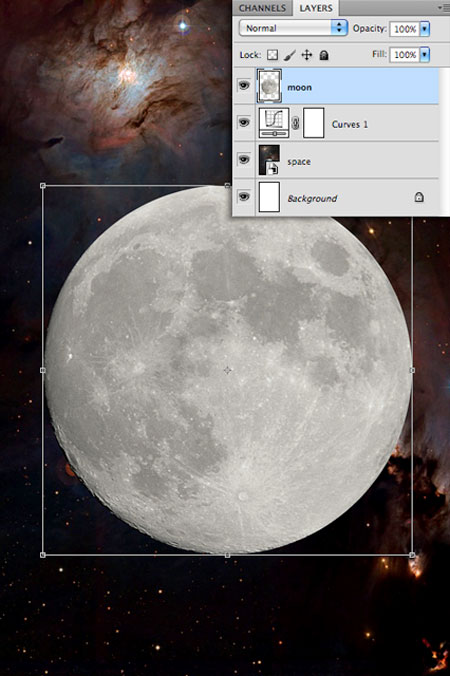The width and height of the screenshot is (450, 676).
Task: Open the Normal blend mode dropdown
Action: [x=293, y=28]
